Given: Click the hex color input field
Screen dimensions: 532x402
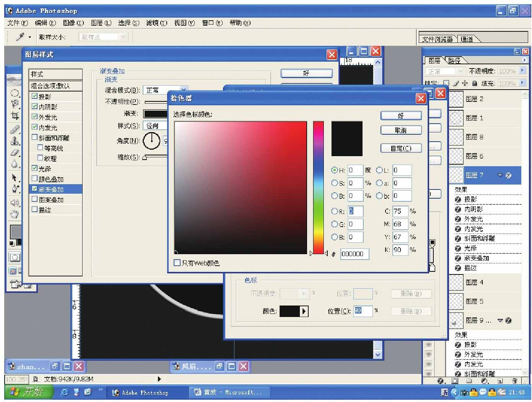Looking at the screenshot, I should [x=355, y=254].
